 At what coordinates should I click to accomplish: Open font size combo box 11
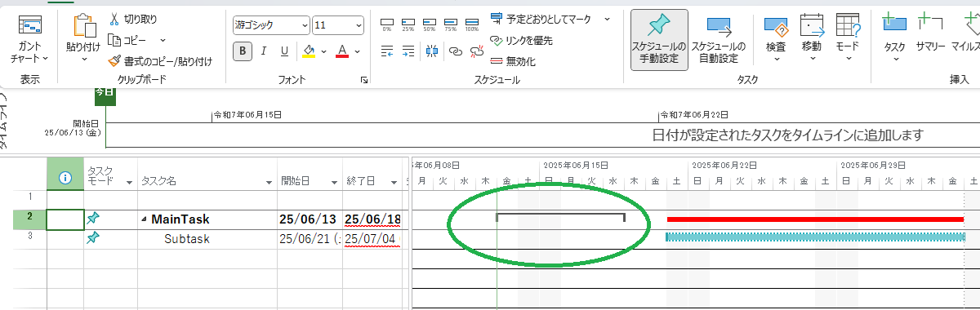(x=339, y=25)
